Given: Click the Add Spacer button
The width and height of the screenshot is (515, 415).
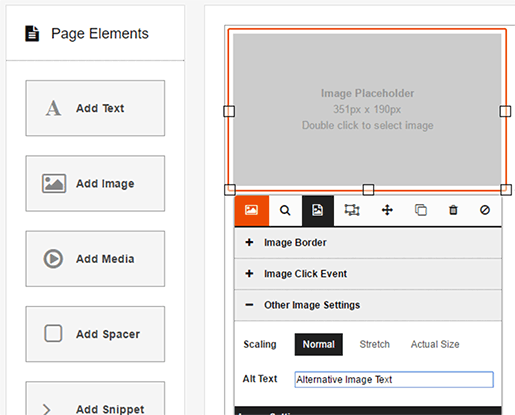Looking at the screenshot, I should point(95,334).
